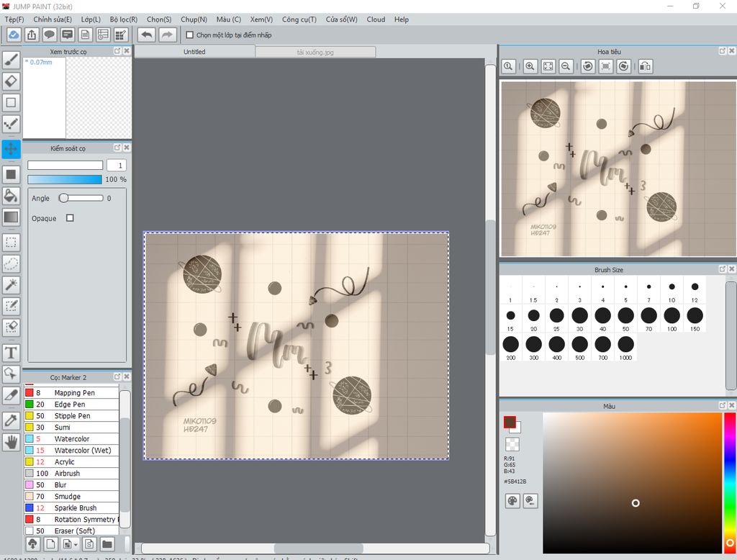Undo the last action with the left arrow
737x560 pixels.
[x=147, y=35]
